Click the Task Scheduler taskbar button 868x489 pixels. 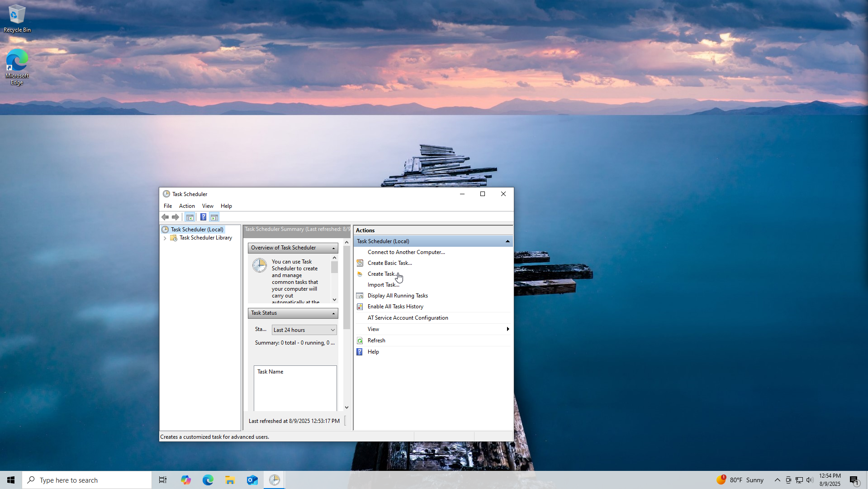tap(275, 480)
